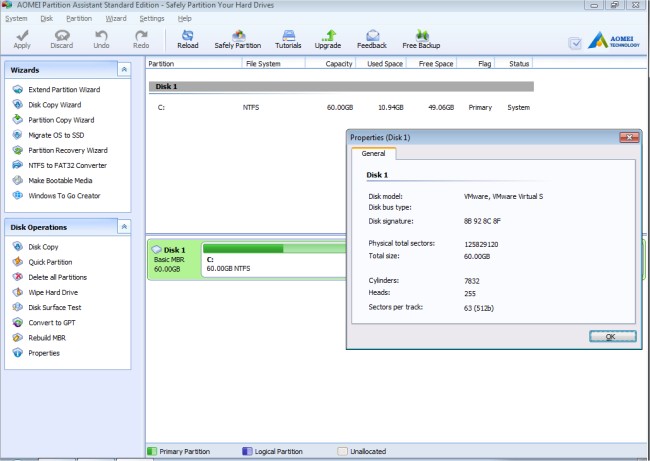The width and height of the screenshot is (650, 461).
Task: Run the Disk Surface Test
Action: (x=55, y=307)
